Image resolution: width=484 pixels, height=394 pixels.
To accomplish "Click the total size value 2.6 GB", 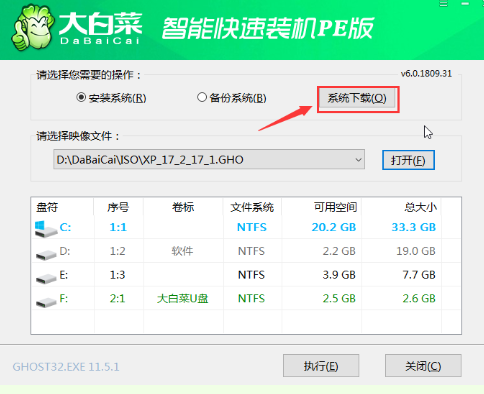I will tap(419, 298).
